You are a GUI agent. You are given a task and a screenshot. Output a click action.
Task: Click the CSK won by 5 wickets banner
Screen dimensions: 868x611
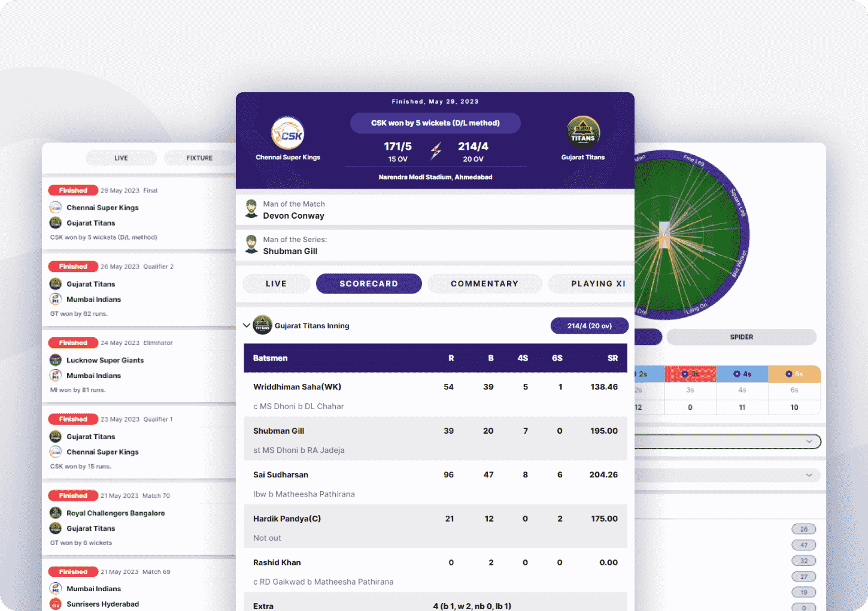click(435, 123)
